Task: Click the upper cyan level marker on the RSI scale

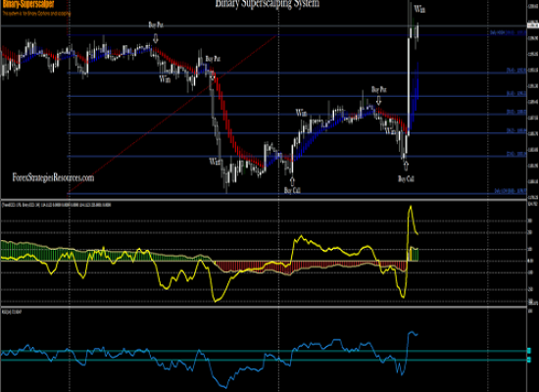Action: pos(529,351)
